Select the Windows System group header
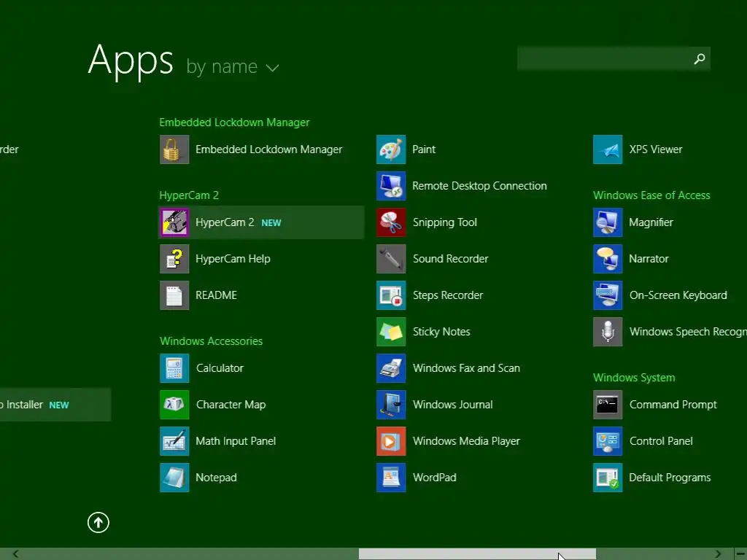Screen dimensions: 747x560 pos(634,378)
